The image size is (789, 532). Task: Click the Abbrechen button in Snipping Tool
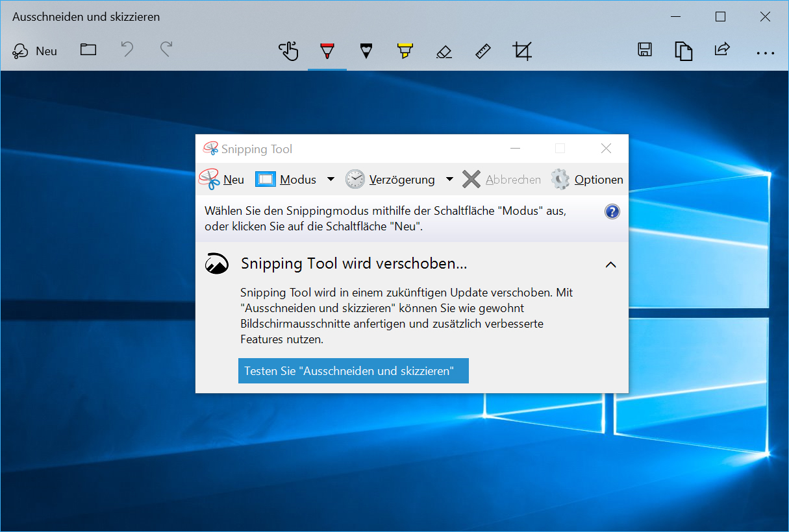click(501, 179)
